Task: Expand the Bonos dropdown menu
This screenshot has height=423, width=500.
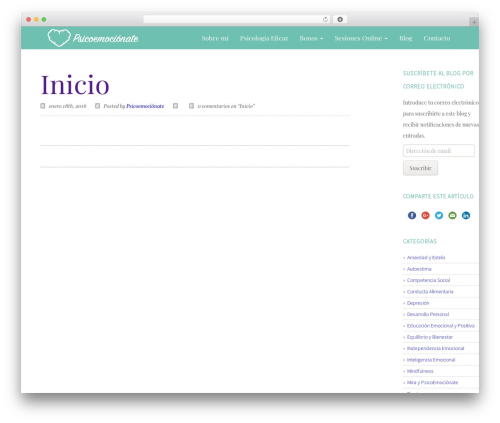Action: point(311,38)
